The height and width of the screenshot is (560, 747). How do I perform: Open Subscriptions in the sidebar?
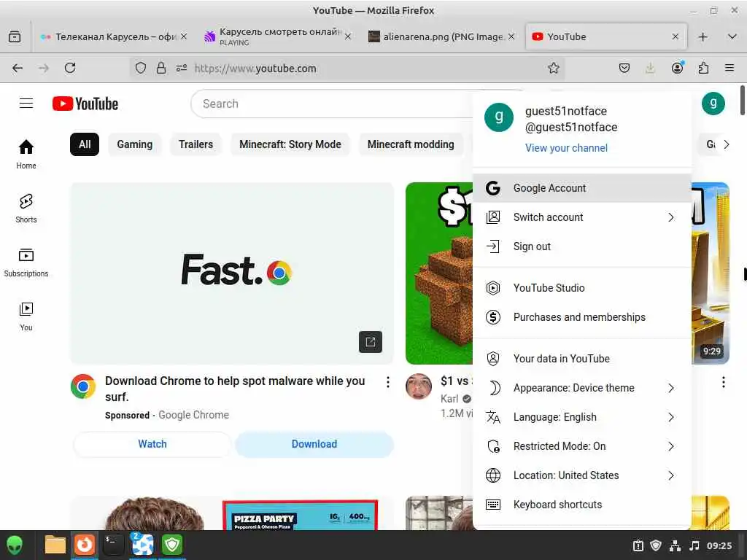(x=26, y=262)
